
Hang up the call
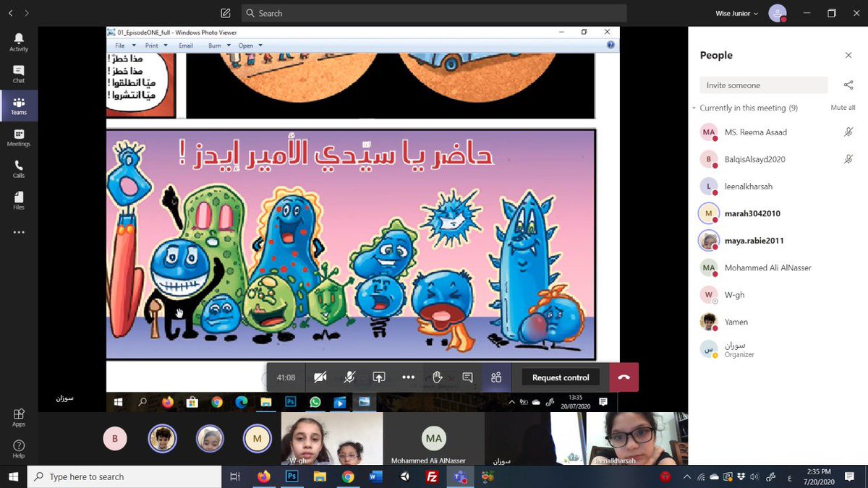click(624, 377)
